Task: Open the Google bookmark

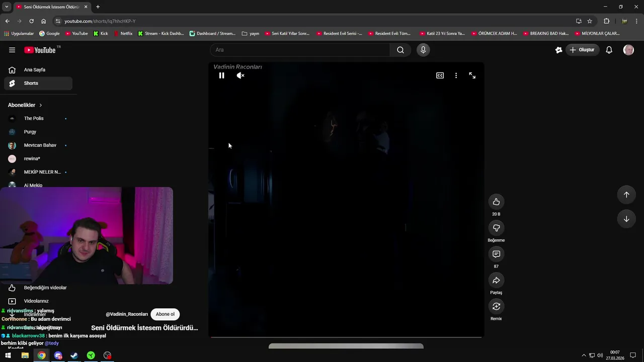Action: [49, 34]
